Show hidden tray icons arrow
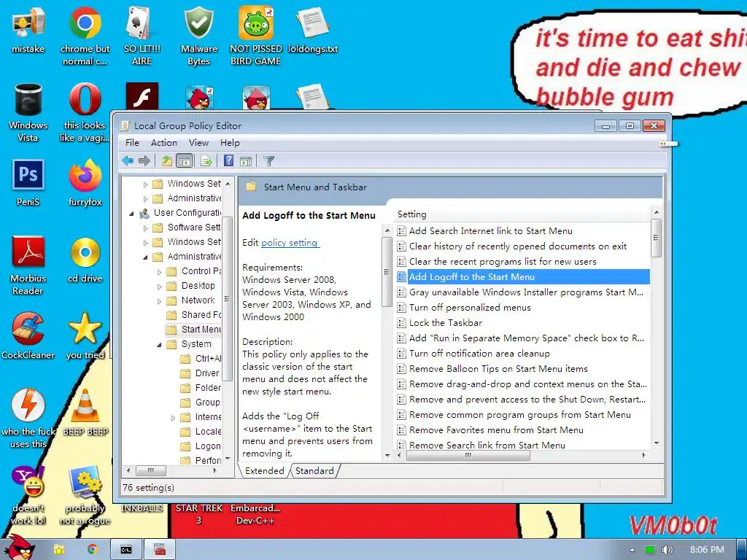The height and width of the screenshot is (560, 747). pyautogui.click(x=632, y=550)
